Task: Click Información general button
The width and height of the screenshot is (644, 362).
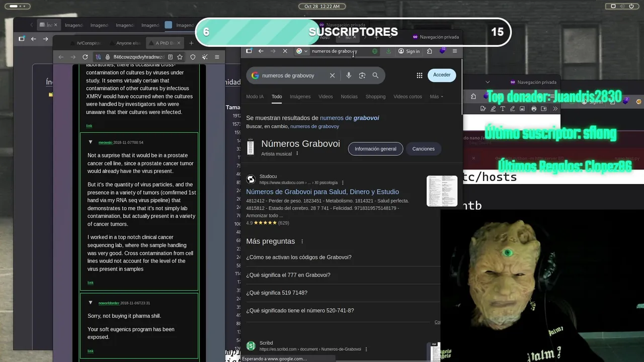Action: click(x=375, y=149)
